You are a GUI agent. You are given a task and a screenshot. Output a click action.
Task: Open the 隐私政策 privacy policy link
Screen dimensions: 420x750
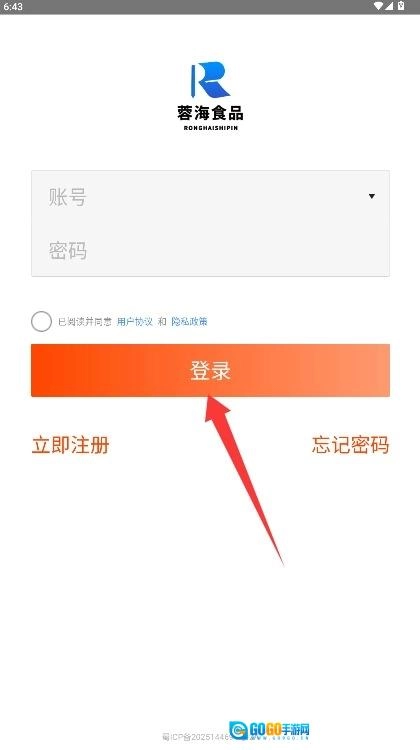189,321
